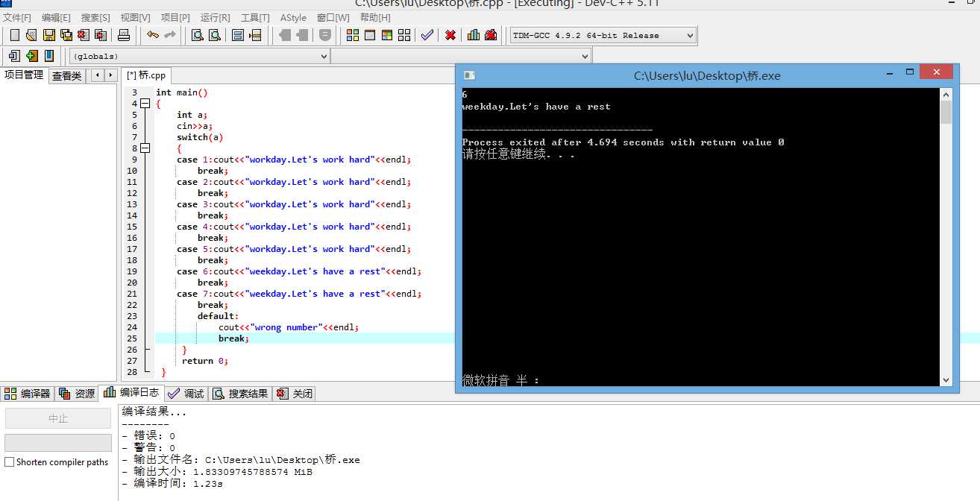
Task: Open the 窗口[W] menu
Action: [x=333, y=17]
